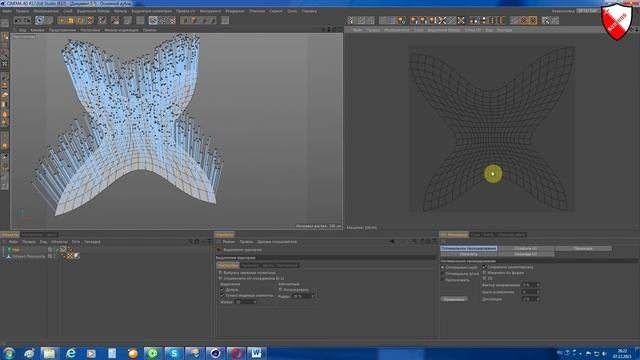The width and height of the screenshot is (640, 360).
Task: Open the UV Commands tab
Action: pyautogui.click(x=526, y=254)
